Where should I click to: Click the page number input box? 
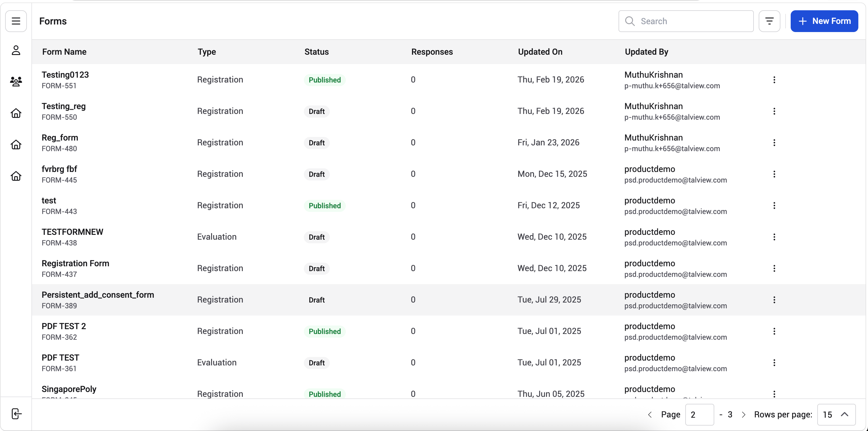[x=699, y=414]
